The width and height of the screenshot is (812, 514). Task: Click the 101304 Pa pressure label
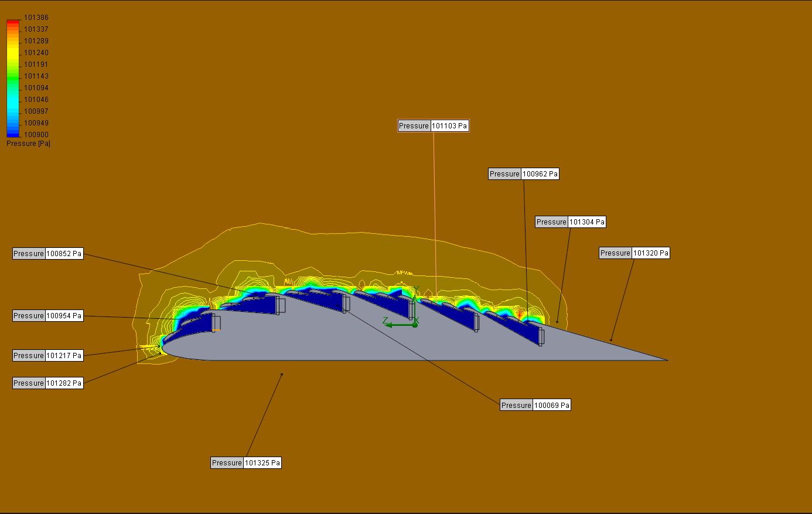point(570,222)
